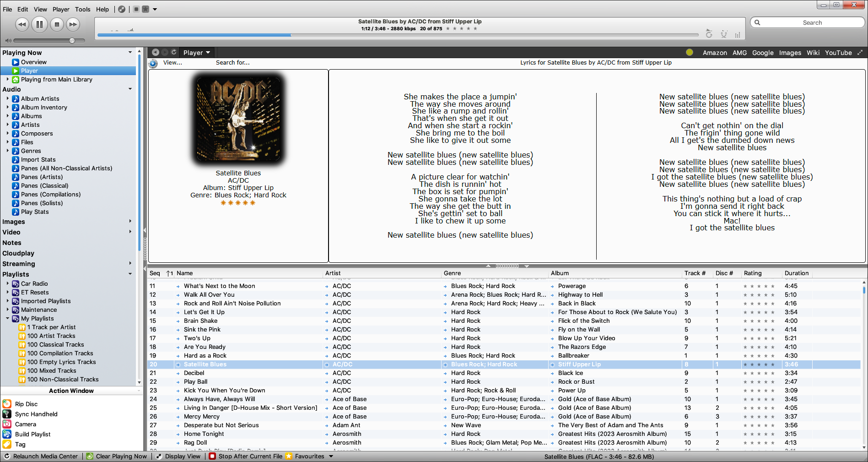Open the View menu
Screen dimensions: 868x462
tap(40, 9)
